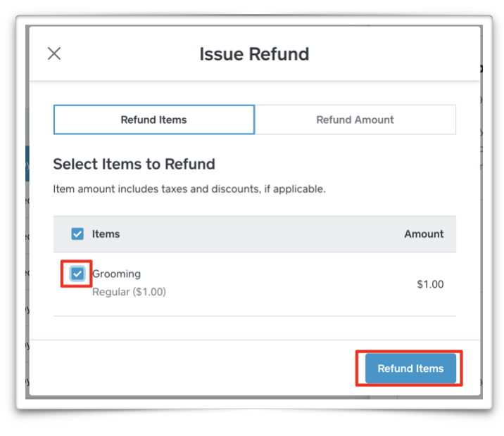504x436 pixels.
Task: Switch to the Refund Amount tab
Action: [x=355, y=120]
